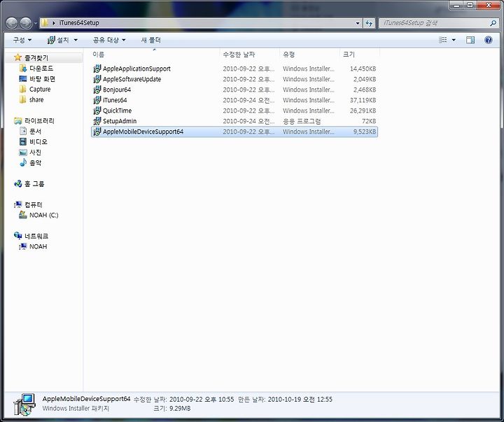The width and height of the screenshot is (504, 422).
Task: Click the 수정한 날짜 value in details pane
Action: click(x=202, y=400)
